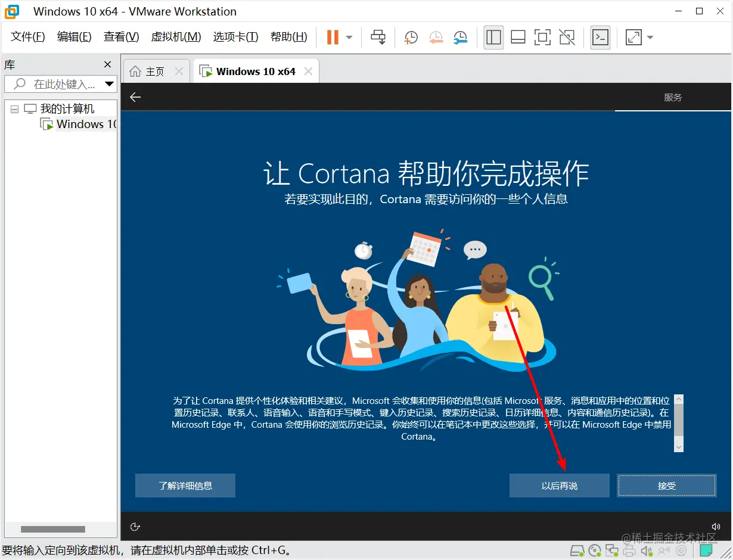Click the volume icon in the setup screen

coord(716,526)
